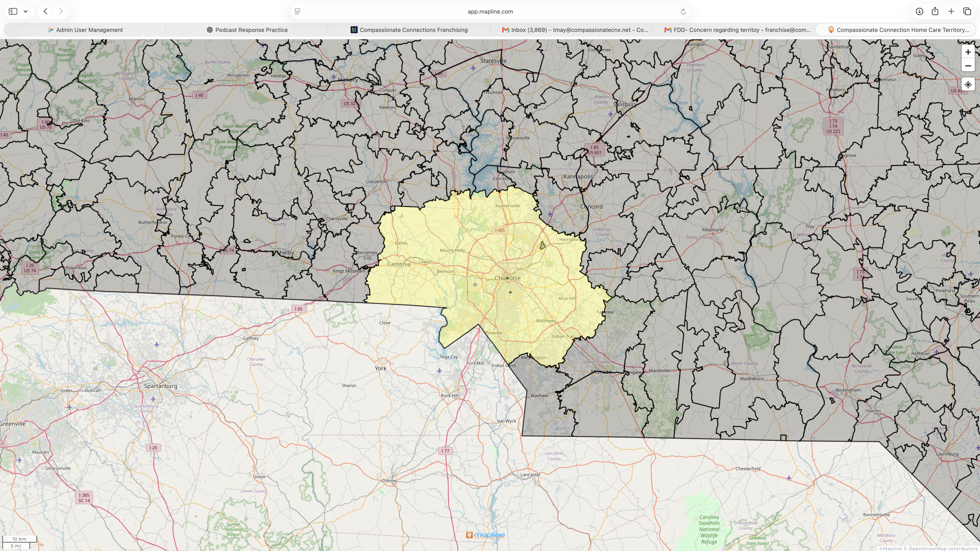Image resolution: width=980 pixels, height=551 pixels.
Task: Click the I 77 highway shield
Action: 445,451
